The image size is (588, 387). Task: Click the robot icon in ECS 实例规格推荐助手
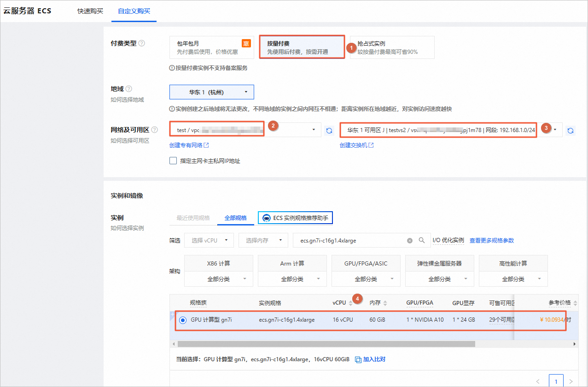(x=266, y=218)
